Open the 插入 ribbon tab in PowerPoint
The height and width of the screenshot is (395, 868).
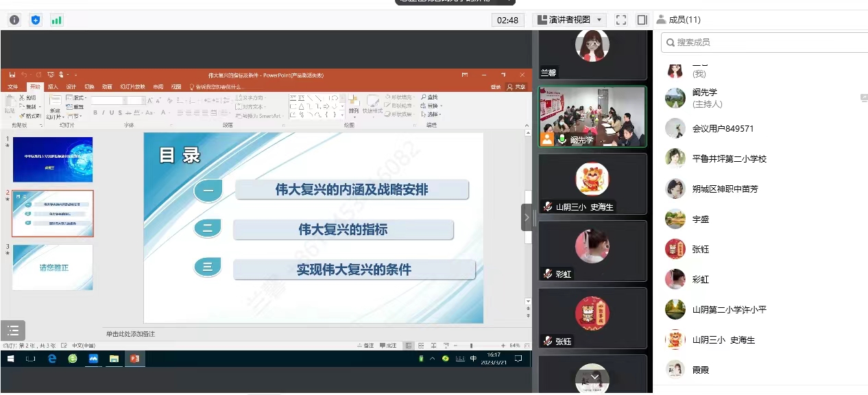(x=53, y=87)
